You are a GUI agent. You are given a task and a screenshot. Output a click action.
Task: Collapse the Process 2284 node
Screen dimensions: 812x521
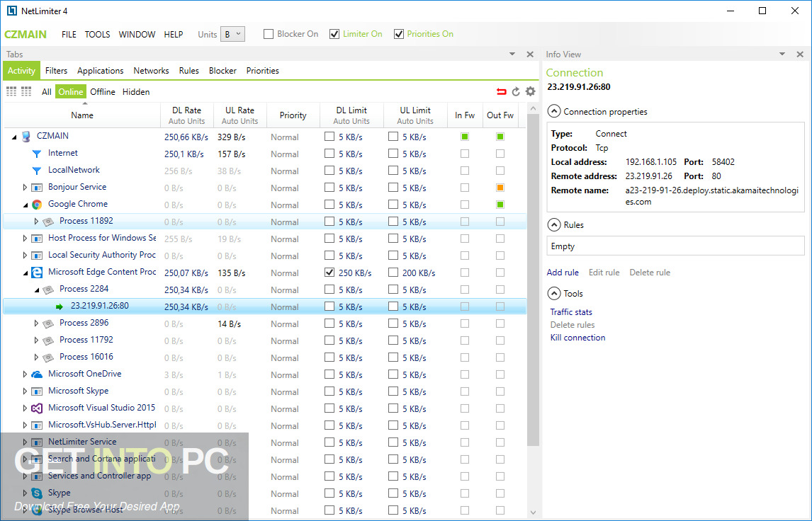click(x=36, y=290)
